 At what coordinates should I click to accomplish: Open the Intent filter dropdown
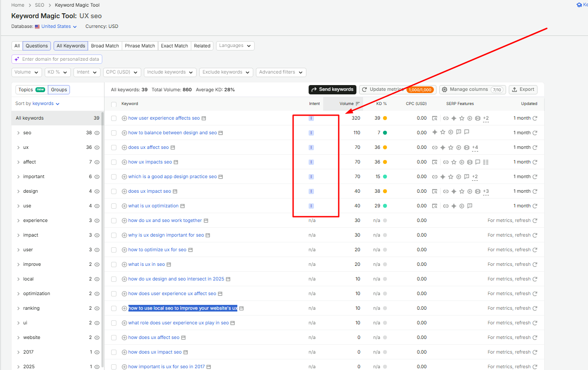(x=87, y=72)
